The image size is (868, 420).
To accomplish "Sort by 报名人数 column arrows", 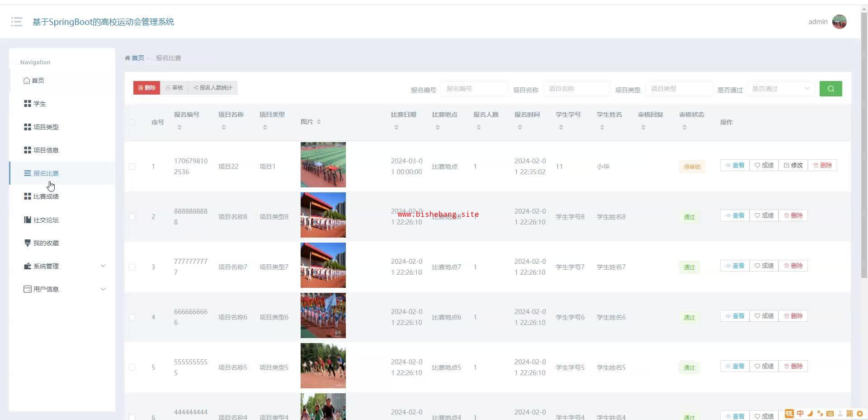I will [x=479, y=127].
